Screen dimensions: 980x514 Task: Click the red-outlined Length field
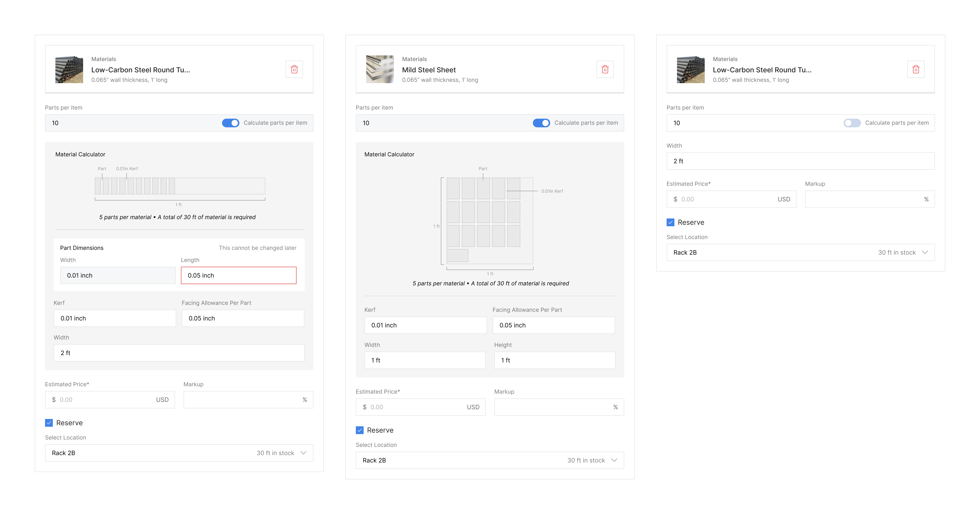click(238, 275)
